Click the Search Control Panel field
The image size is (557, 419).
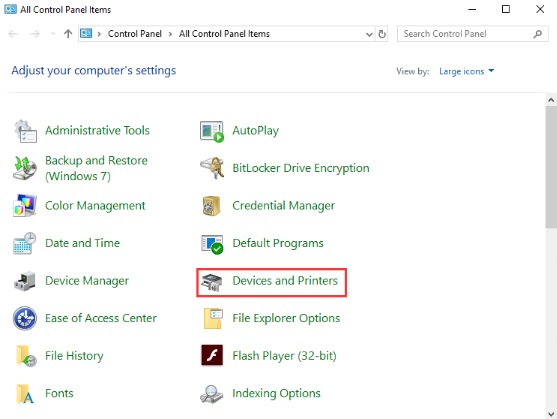point(472,34)
